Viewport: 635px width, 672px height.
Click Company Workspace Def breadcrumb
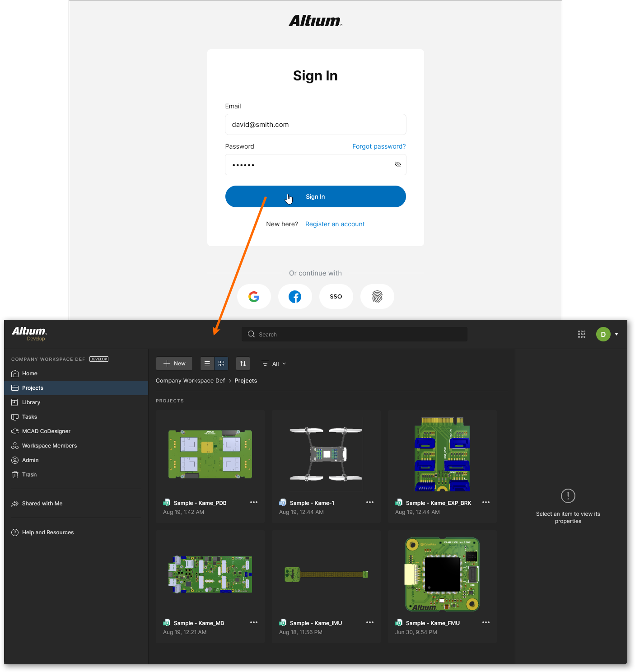point(190,381)
